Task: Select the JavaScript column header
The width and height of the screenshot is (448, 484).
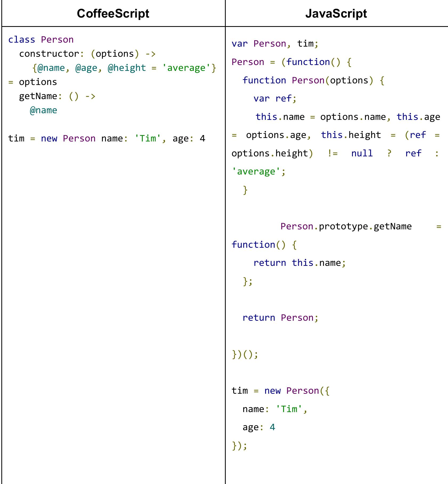Action: (x=336, y=13)
